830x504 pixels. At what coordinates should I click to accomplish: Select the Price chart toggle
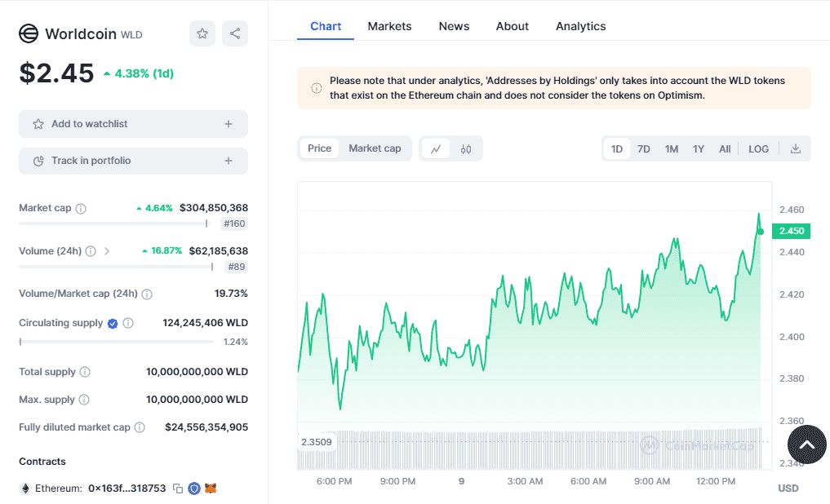320,148
